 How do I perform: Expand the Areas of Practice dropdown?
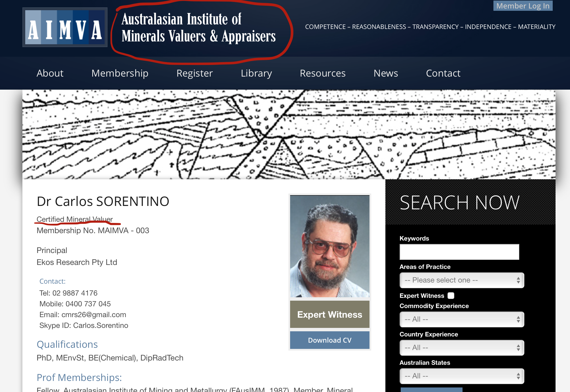(462, 280)
